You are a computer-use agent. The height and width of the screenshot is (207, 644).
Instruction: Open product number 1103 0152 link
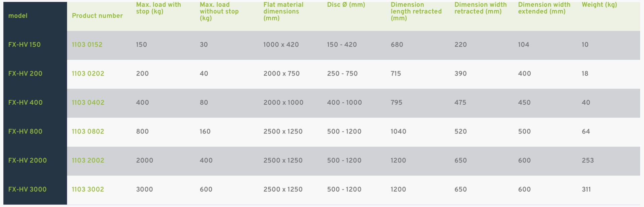[x=87, y=45]
